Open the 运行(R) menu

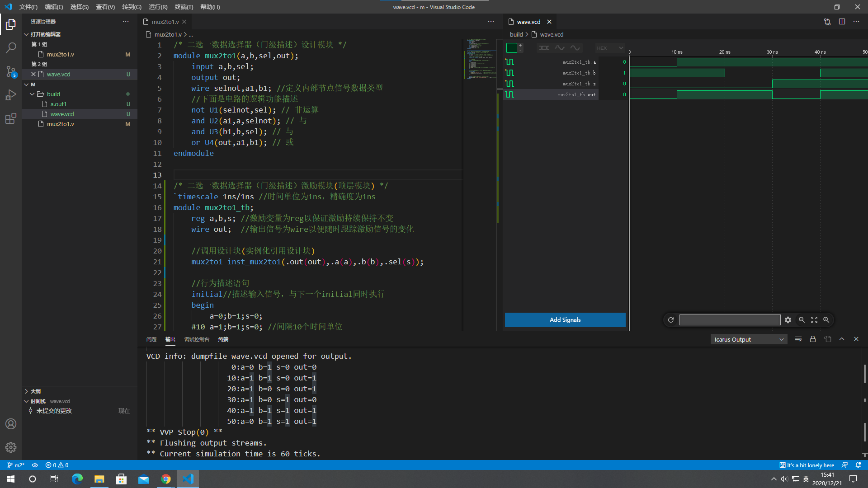158,7
